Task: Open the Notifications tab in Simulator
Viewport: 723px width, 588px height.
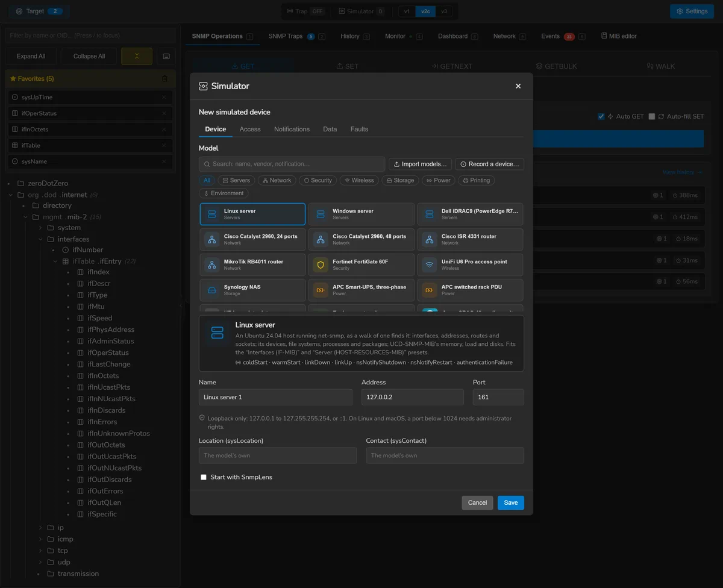Action: click(292, 129)
